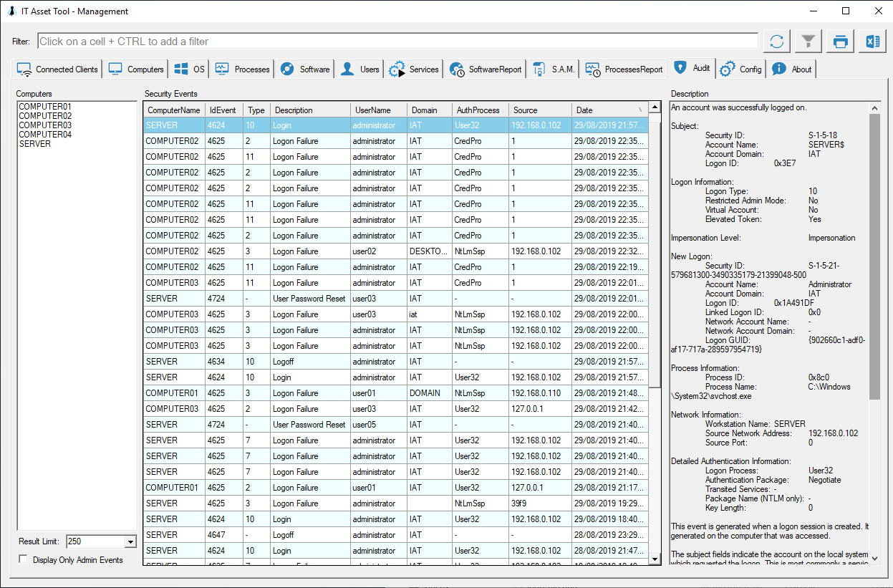Click the printer icon button
The image size is (893, 588).
point(841,42)
